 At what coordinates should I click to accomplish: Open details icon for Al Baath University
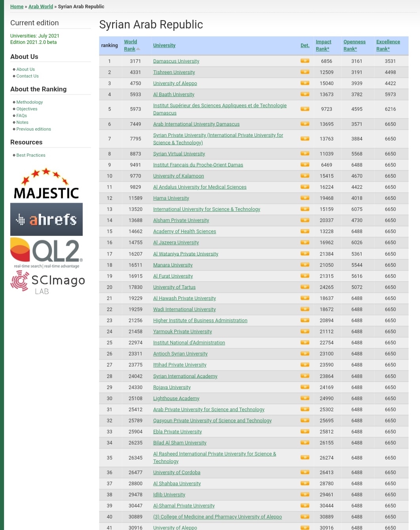305,94
